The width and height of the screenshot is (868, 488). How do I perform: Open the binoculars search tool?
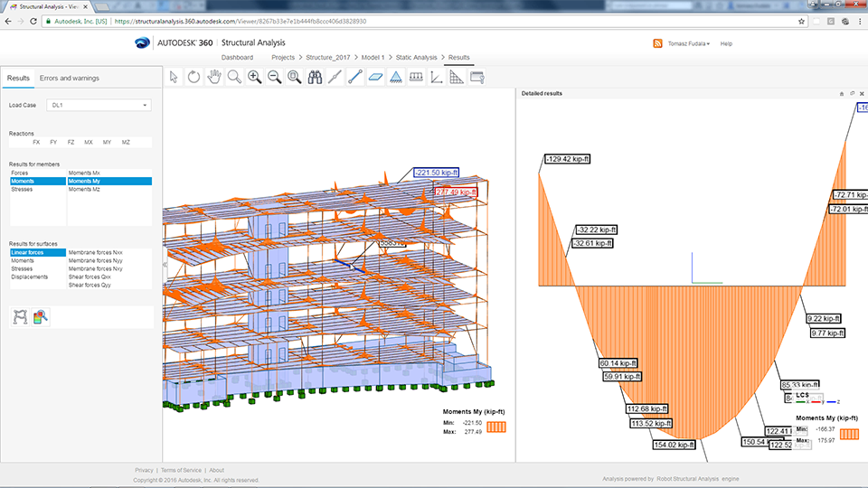(315, 78)
